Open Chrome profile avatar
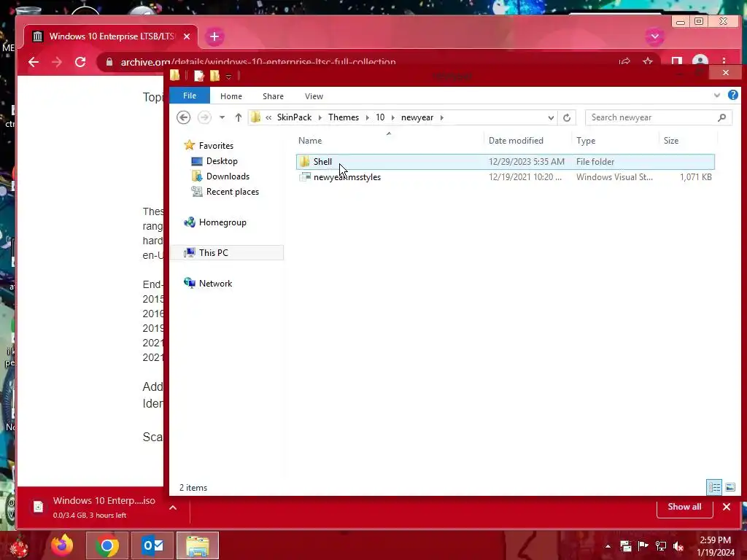Screen dimensions: 747x560 coord(700,61)
